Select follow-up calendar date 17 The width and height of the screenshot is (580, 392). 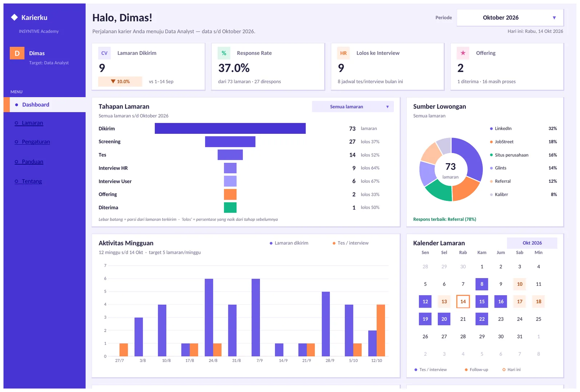(519, 302)
